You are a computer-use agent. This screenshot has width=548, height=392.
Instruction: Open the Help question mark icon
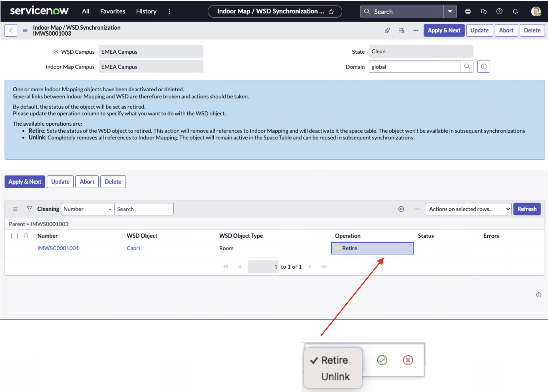(499, 11)
